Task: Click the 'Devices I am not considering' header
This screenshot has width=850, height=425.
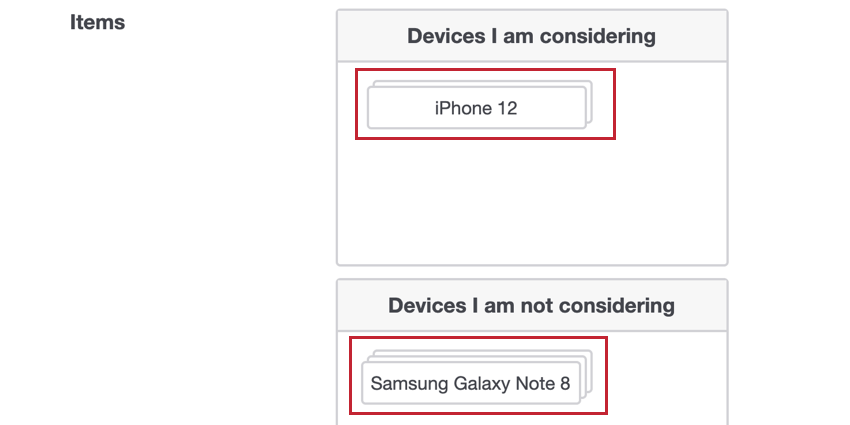Action: pyautogui.click(x=532, y=305)
